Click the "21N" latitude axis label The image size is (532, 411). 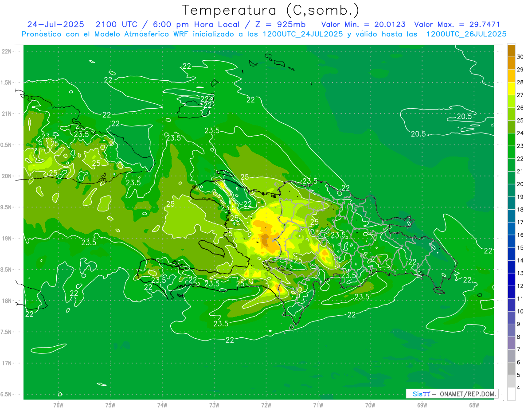7,114
